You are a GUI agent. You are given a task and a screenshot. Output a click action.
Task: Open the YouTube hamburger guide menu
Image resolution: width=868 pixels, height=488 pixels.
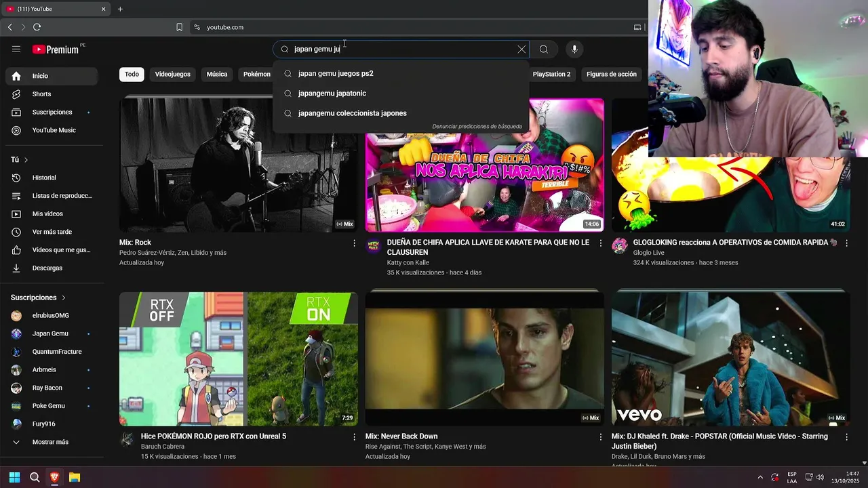(x=16, y=49)
